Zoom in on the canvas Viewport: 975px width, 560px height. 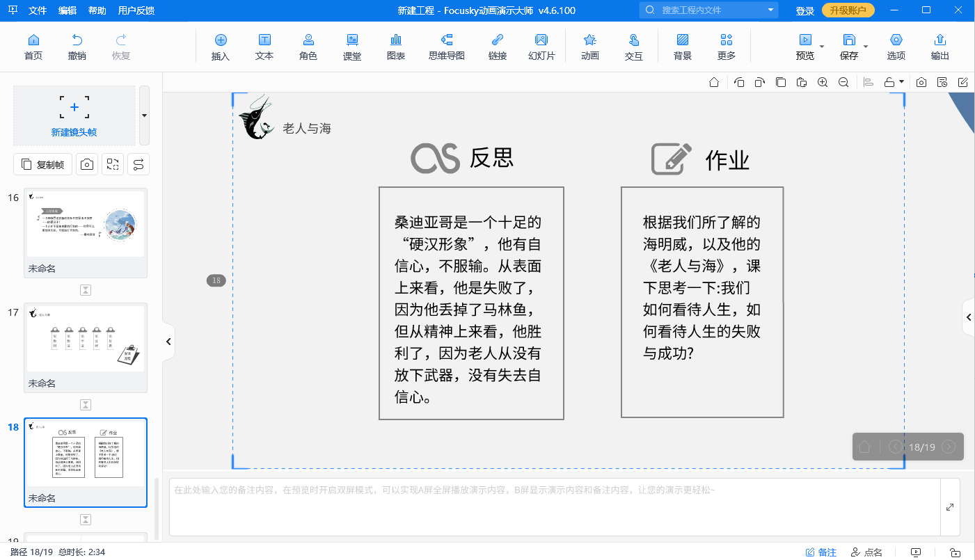(x=823, y=82)
